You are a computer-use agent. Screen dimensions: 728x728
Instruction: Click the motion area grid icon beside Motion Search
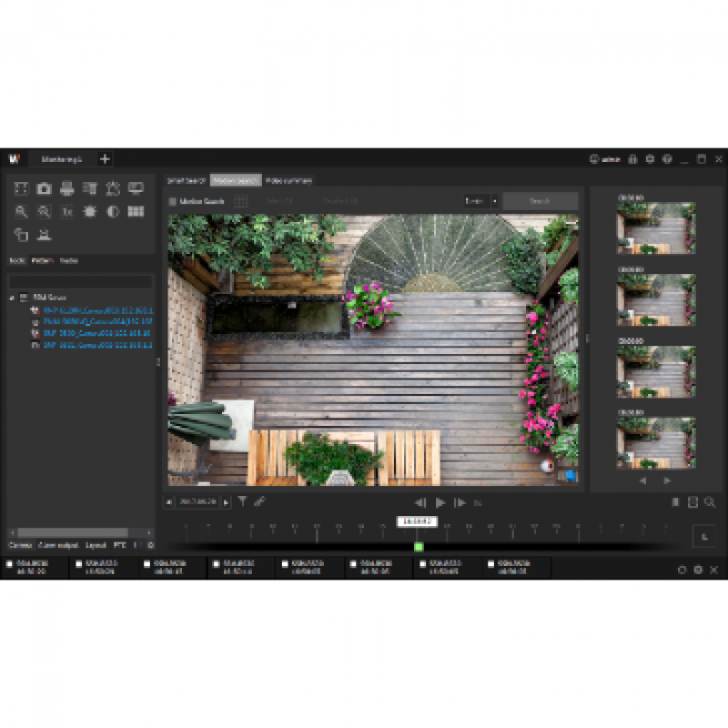pos(240,201)
